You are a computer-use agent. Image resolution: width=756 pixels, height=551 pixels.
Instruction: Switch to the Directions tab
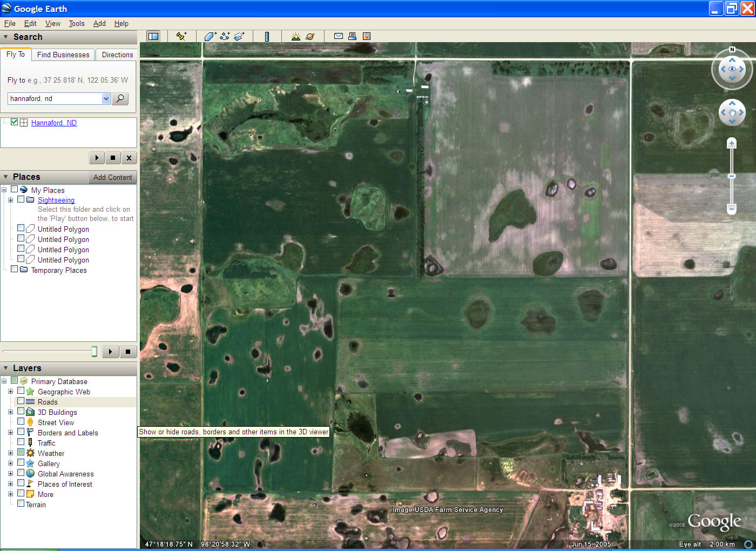click(117, 55)
